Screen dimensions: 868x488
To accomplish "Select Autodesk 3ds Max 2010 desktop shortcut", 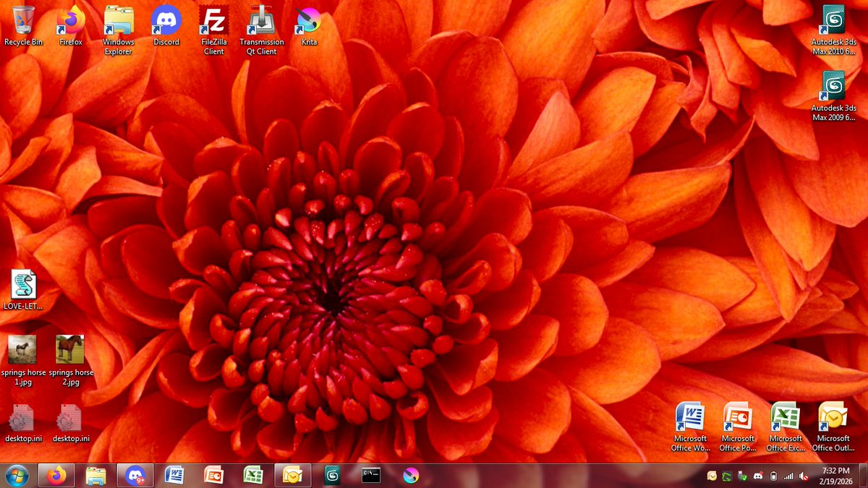I will point(833,30).
